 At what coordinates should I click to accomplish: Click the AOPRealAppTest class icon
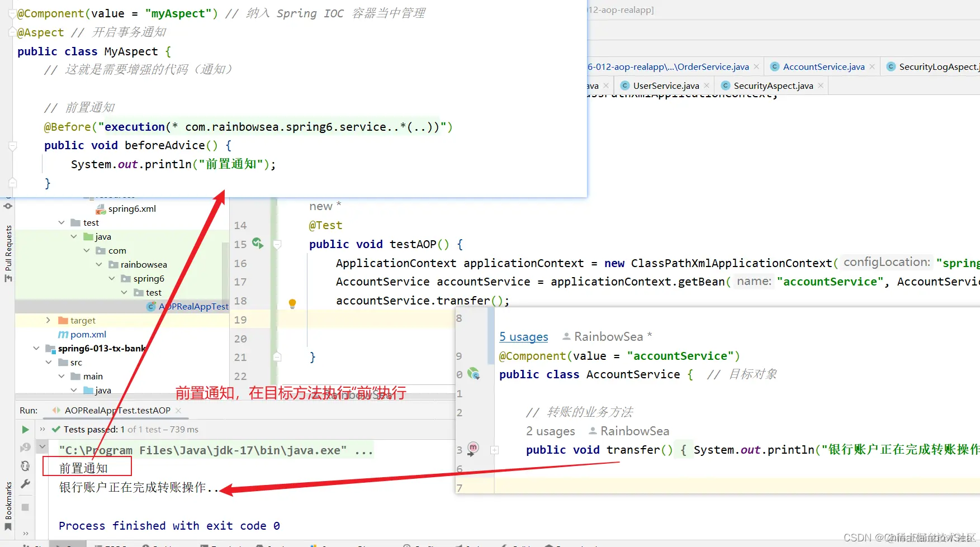tap(151, 307)
